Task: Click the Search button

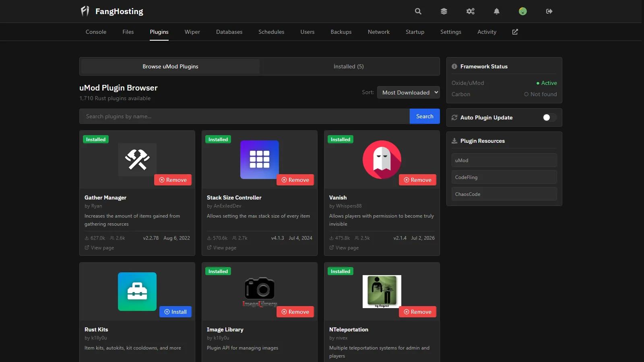Action: (425, 116)
